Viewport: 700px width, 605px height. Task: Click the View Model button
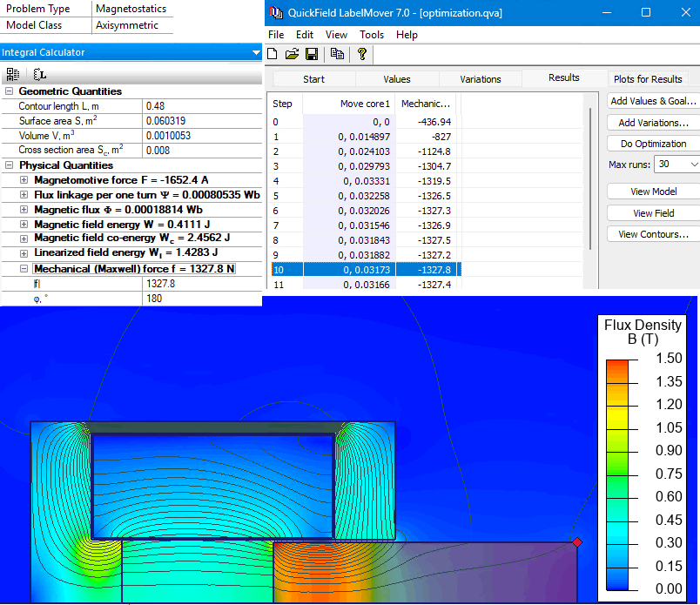(x=654, y=192)
